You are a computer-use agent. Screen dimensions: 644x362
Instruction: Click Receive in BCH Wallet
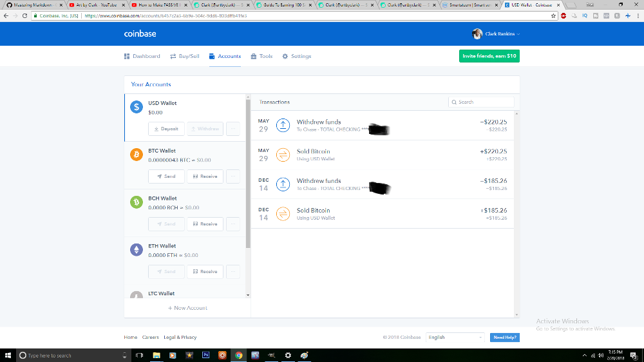click(205, 224)
